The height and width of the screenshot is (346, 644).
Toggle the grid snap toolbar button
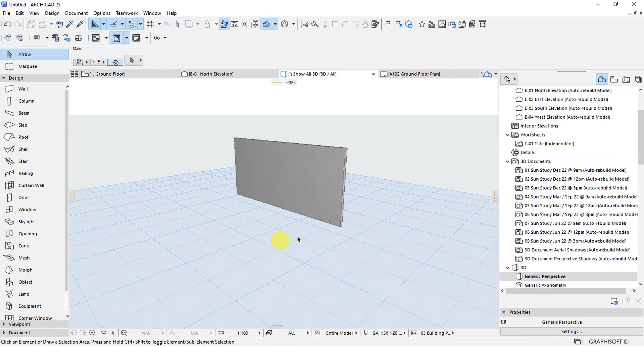150,24
